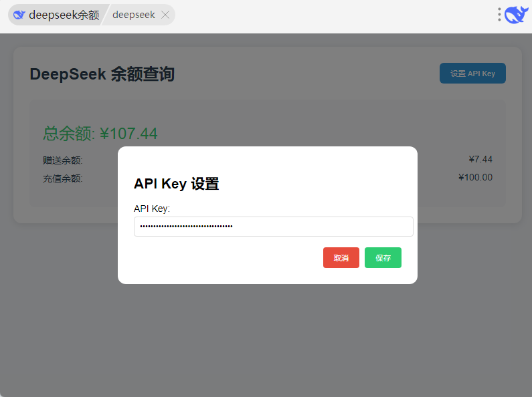Viewport: 532px width, 397px height.
Task: Click the 赠送余额 label
Action: [63, 160]
